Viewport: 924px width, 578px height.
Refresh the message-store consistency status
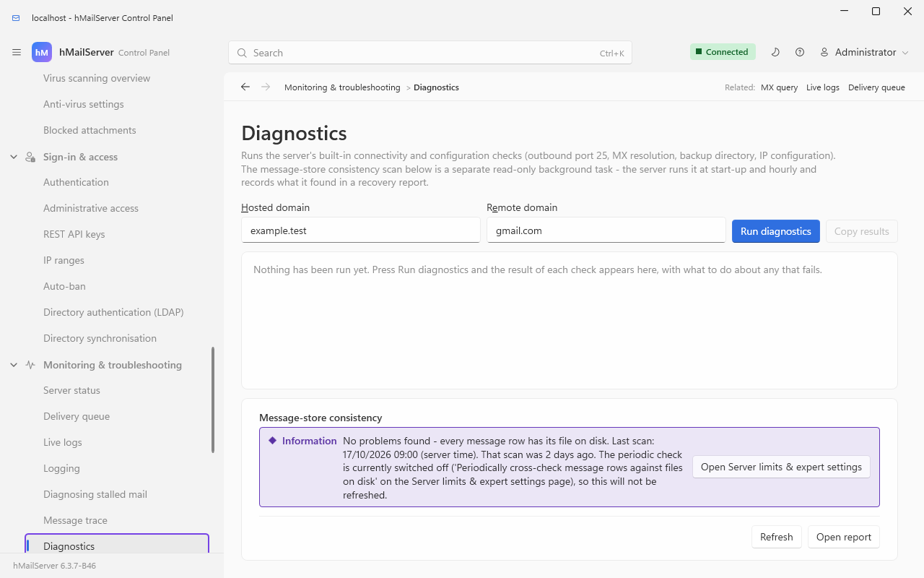[777, 537]
